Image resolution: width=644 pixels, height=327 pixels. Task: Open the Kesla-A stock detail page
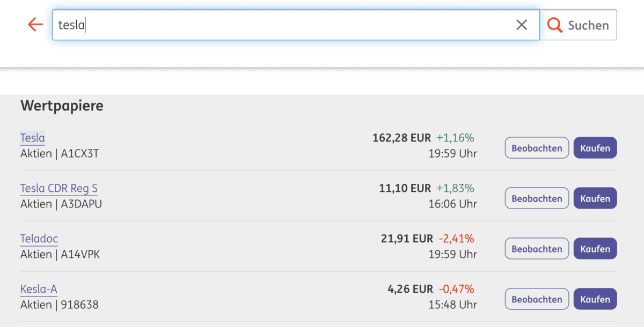(x=38, y=289)
